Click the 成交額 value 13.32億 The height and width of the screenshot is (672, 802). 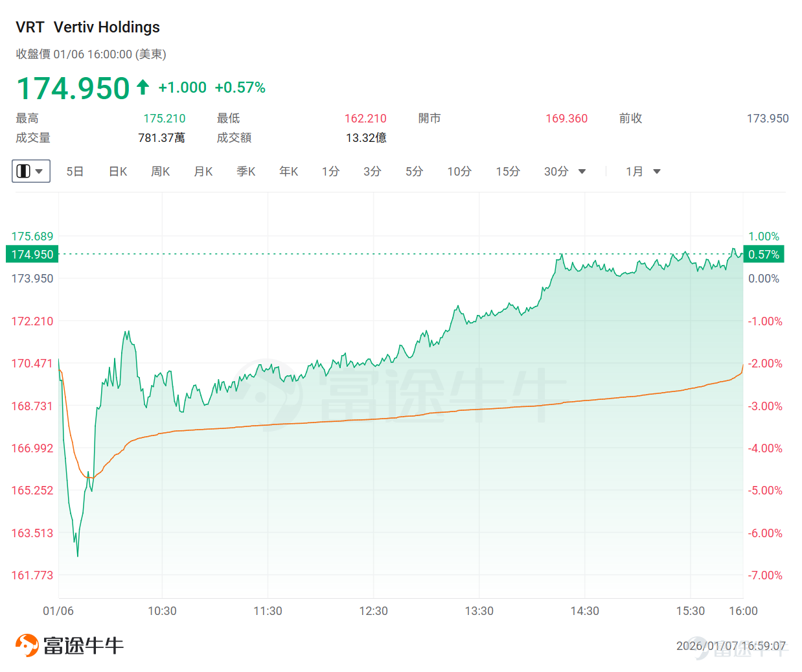pyautogui.click(x=366, y=138)
